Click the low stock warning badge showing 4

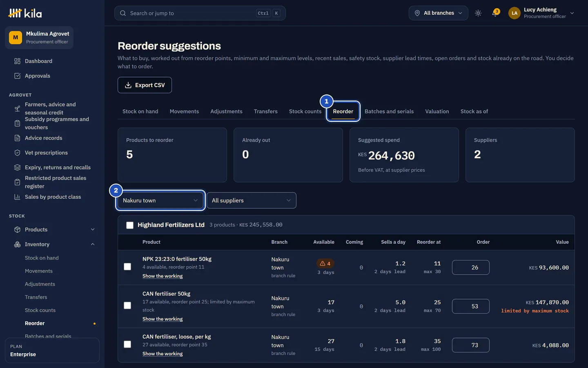325,264
